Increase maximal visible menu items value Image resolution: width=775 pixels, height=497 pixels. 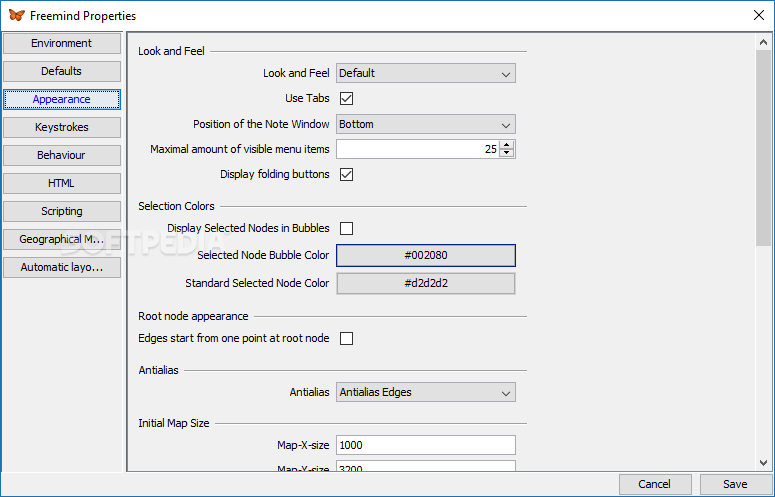click(x=507, y=145)
